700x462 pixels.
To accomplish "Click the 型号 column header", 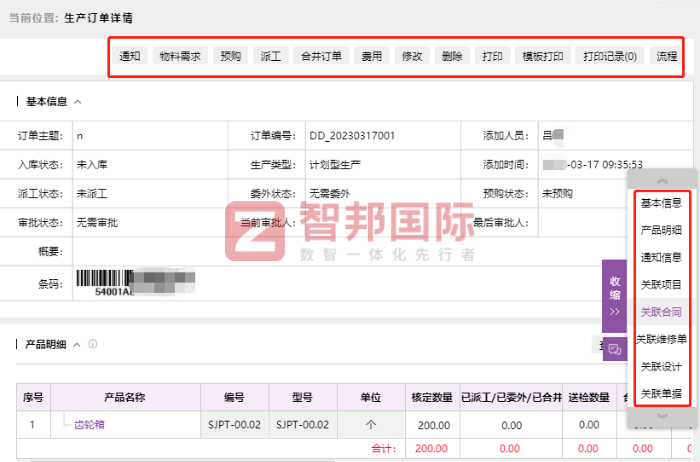I will tap(302, 397).
